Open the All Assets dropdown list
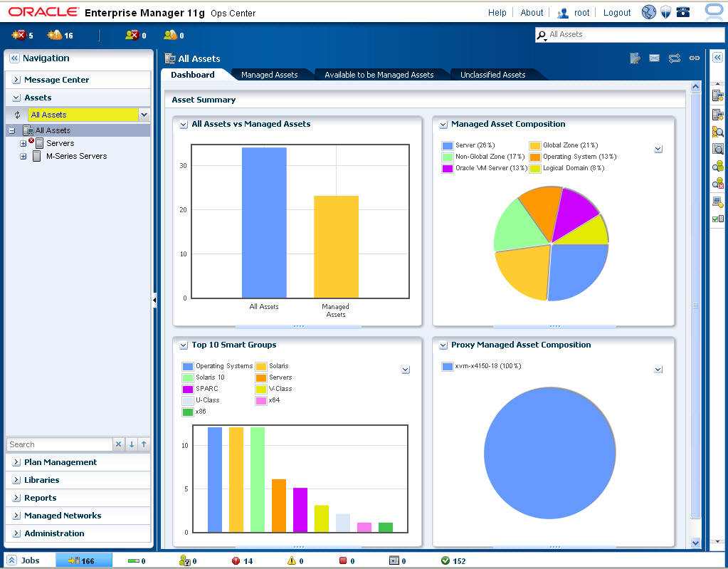Screen dimensions: 728x569 pyautogui.click(x=144, y=115)
